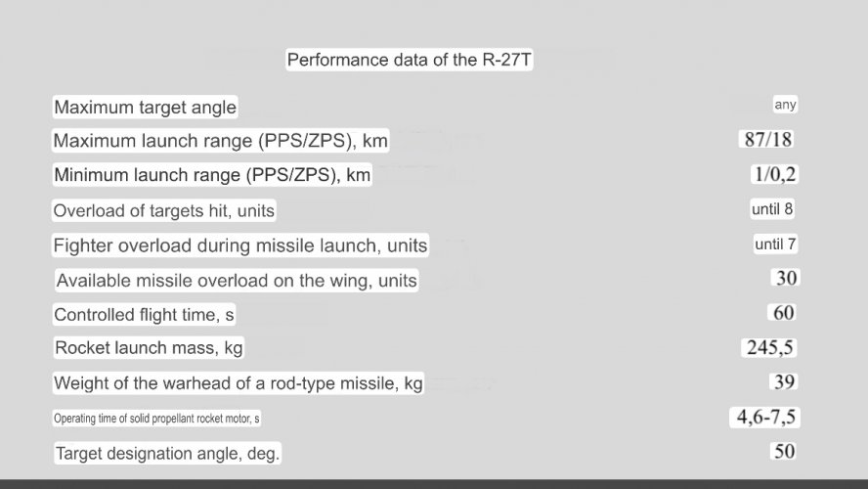
Task: Click "Available missile overload on the wing" label
Action: (x=237, y=282)
